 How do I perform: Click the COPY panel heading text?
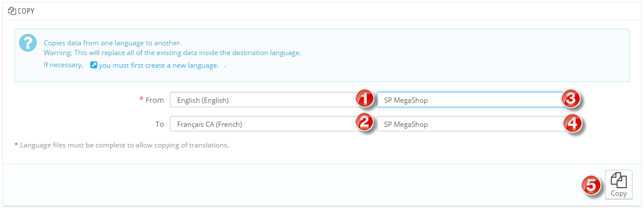pyautogui.click(x=25, y=11)
